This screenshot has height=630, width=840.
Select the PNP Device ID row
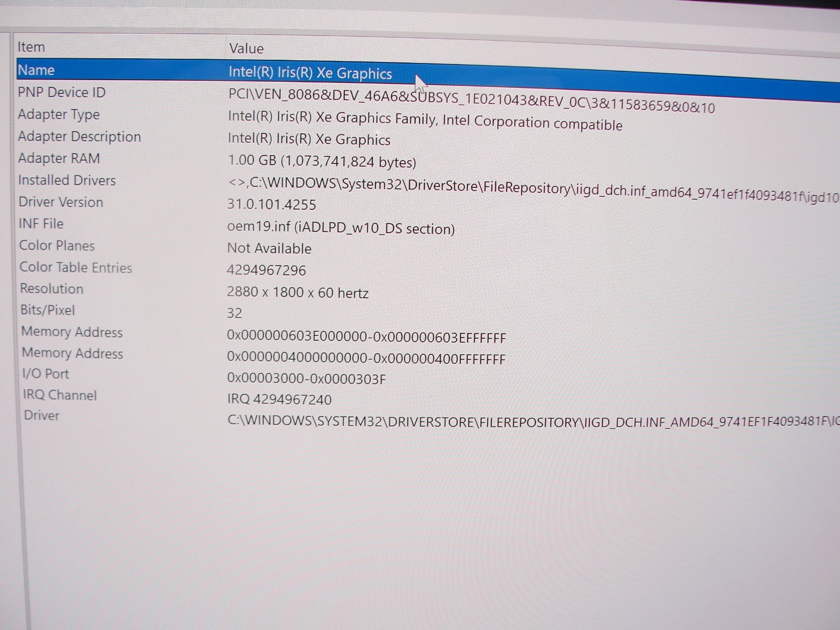tap(62, 92)
